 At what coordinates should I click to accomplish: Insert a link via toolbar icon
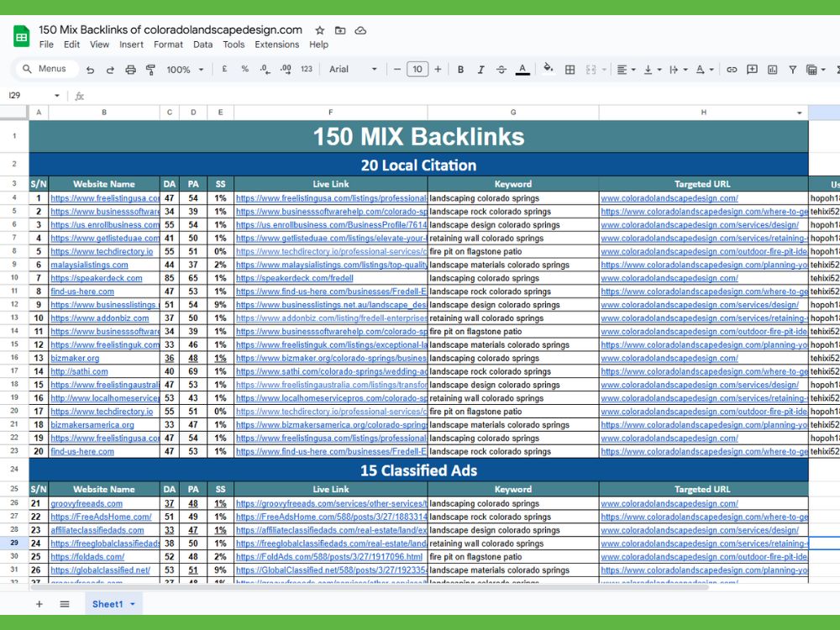tap(732, 69)
